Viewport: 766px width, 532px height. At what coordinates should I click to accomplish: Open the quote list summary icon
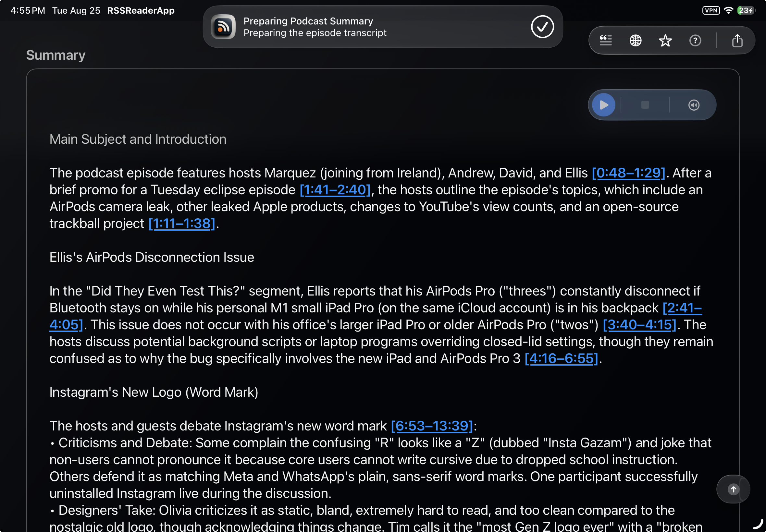(x=606, y=40)
